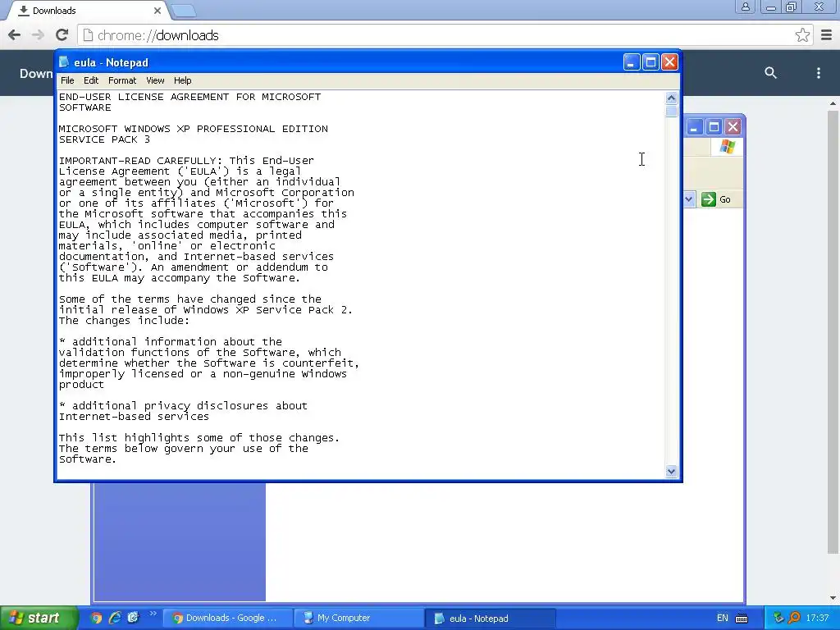Click the word 'Software.' on the last line

point(87,459)
